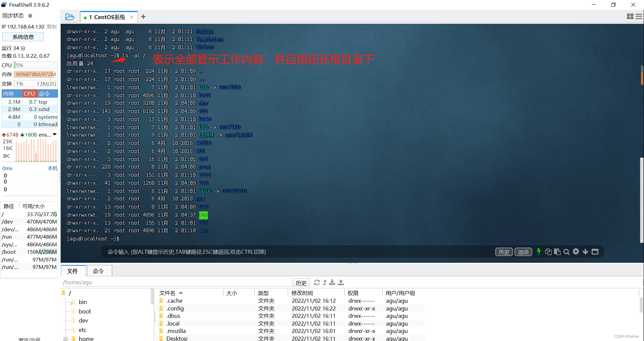The image size is (644, 341).
Task: Select the .mozilla folder row
Action: (x=291, y=331)
